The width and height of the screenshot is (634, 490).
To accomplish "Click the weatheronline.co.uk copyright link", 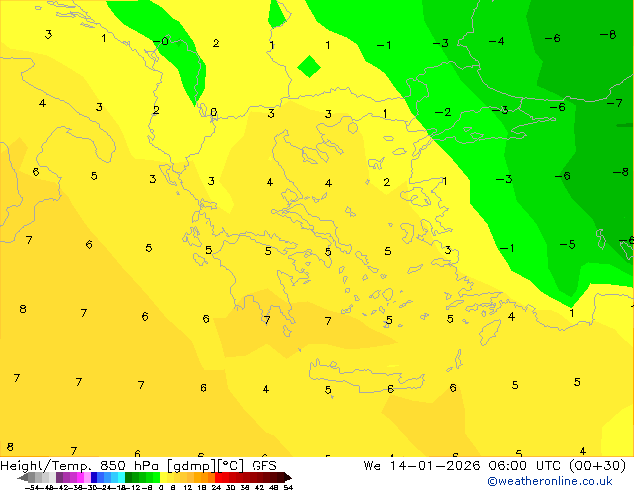I will pos(550,481).
